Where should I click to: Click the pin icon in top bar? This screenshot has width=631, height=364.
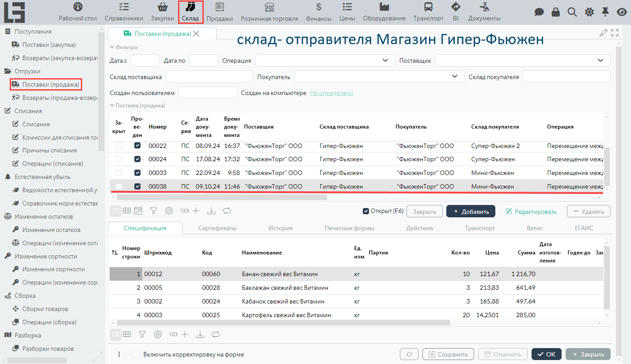605,12
